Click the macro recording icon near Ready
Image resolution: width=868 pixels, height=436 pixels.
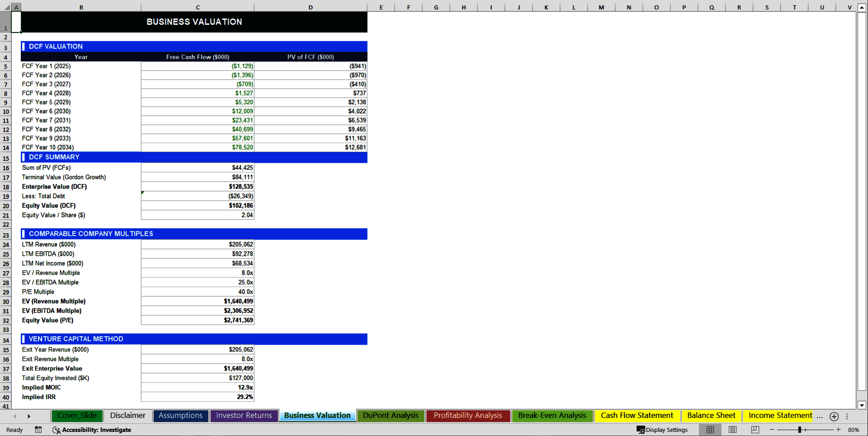38,430
